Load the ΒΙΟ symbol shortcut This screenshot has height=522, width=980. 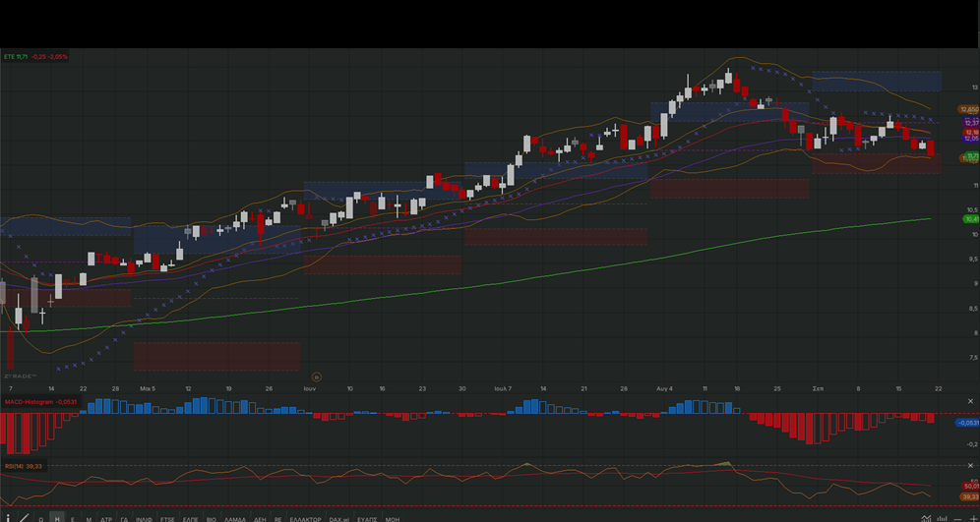pyautogui.click(x=212, y=519)
